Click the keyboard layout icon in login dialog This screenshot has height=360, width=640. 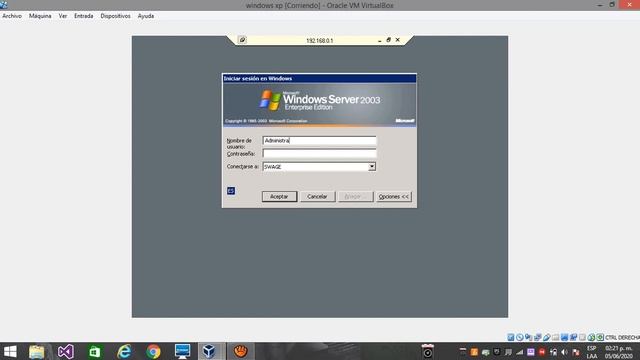point(231,191)
